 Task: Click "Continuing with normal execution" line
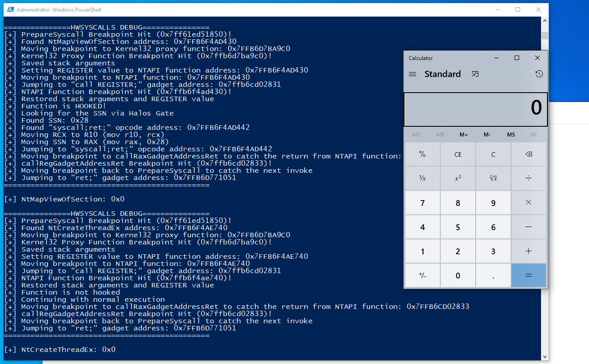tap(84, 300)
